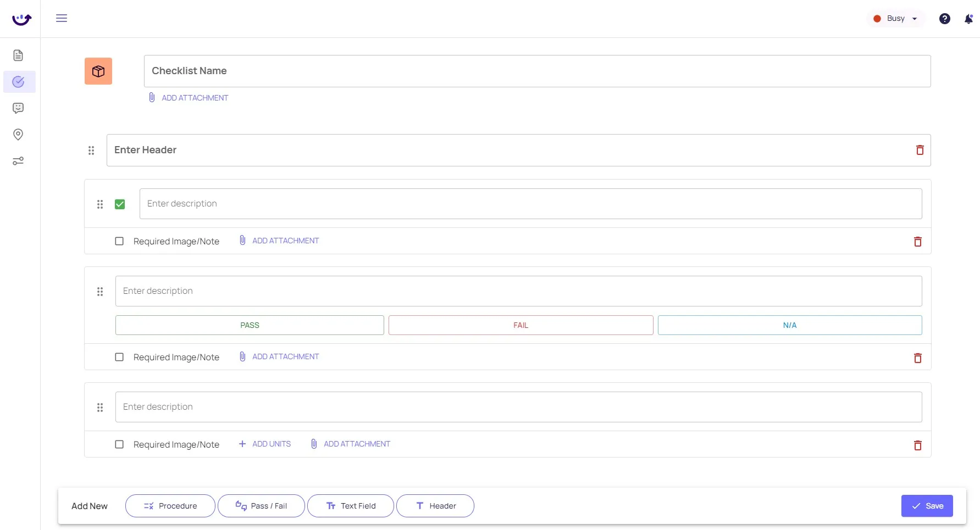Click ADD UNITS link

coord(265,444)
